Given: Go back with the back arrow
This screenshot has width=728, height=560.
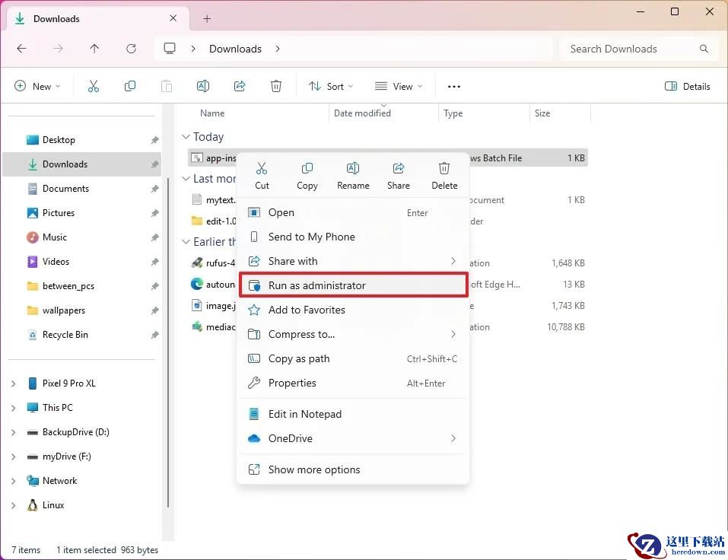Looking at the screenshot, I should pos(21,49).
